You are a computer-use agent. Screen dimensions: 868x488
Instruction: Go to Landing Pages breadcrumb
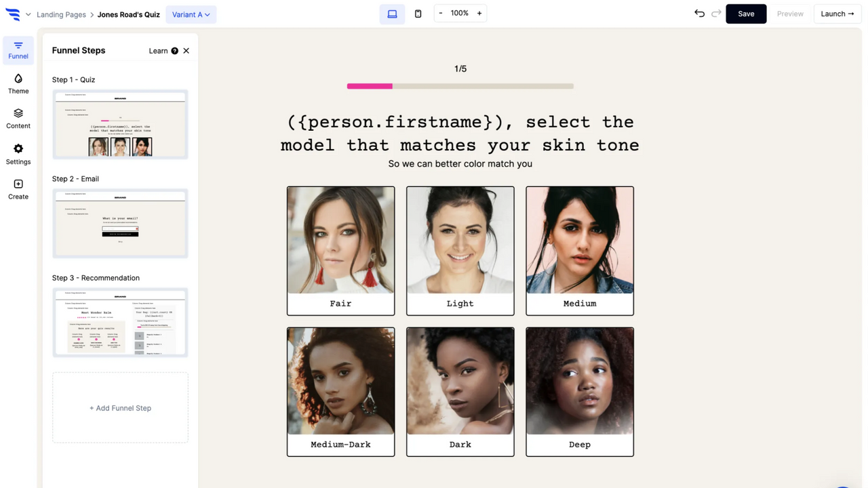[x=61, y=14]
